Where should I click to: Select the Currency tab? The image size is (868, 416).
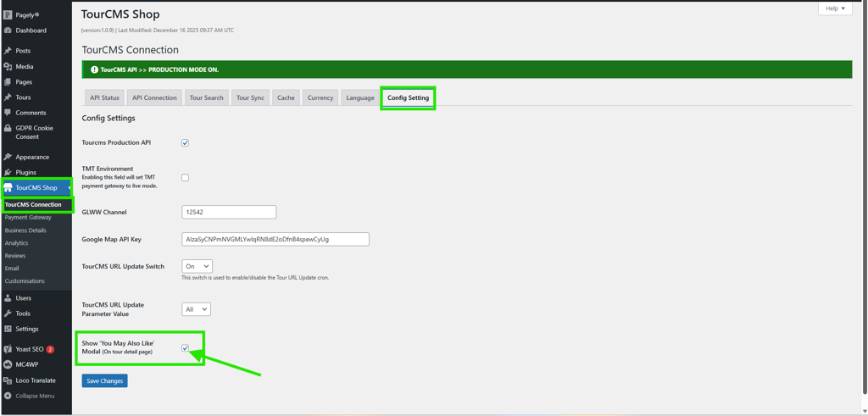tap(320, 97)
